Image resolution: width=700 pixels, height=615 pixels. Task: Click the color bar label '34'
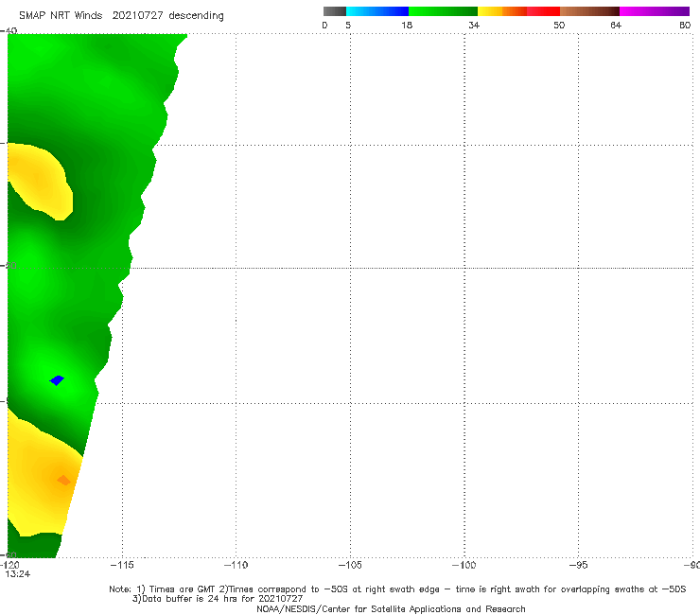[x=474, y=26]
